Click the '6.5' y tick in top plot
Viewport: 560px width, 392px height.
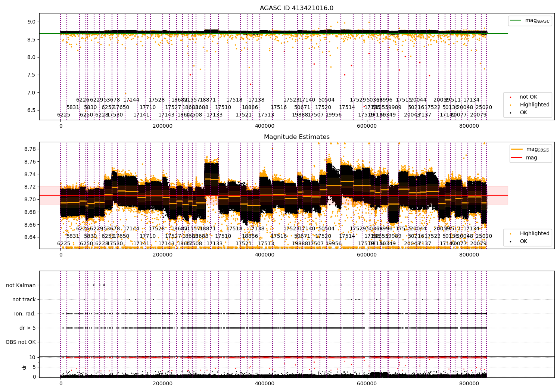[31, 110]
